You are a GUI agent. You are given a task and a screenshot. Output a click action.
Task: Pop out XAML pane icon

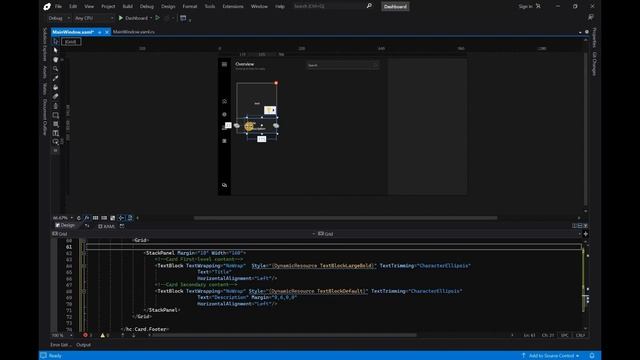pyautogui.click(x=122, y=226)
